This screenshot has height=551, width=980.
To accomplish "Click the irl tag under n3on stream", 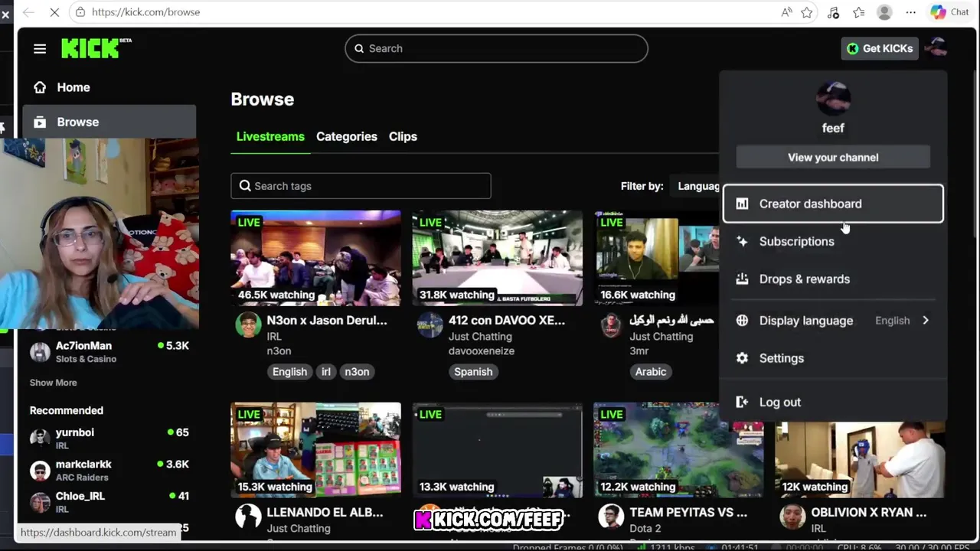I will click(326, 372).
